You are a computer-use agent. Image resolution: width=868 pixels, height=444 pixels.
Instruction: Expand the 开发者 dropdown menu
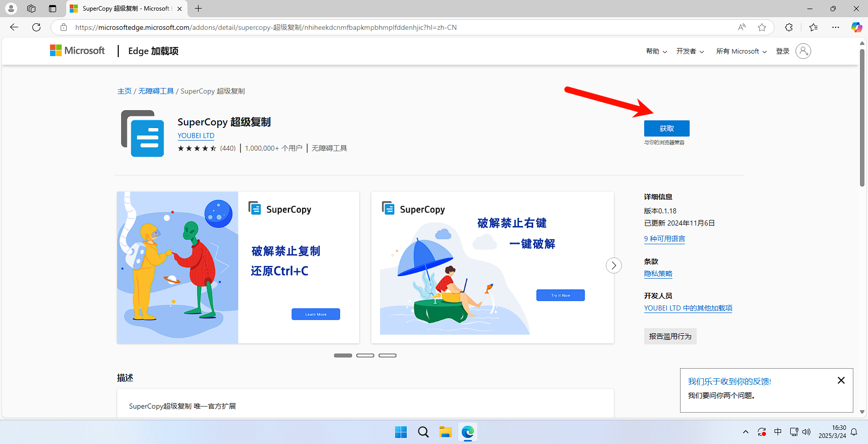[690, 51]
